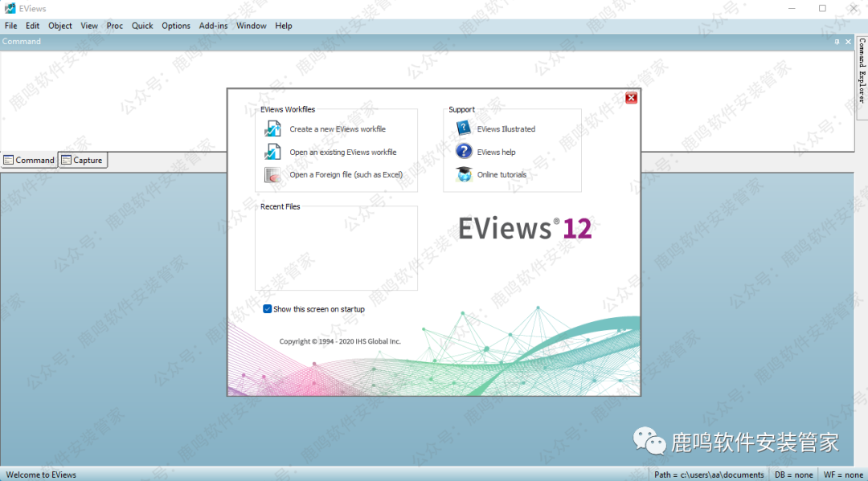The width and height of the screenshot is (868, 481).
Task: Pin the Command panel using pushpin icon
Action: pos(837,42)
